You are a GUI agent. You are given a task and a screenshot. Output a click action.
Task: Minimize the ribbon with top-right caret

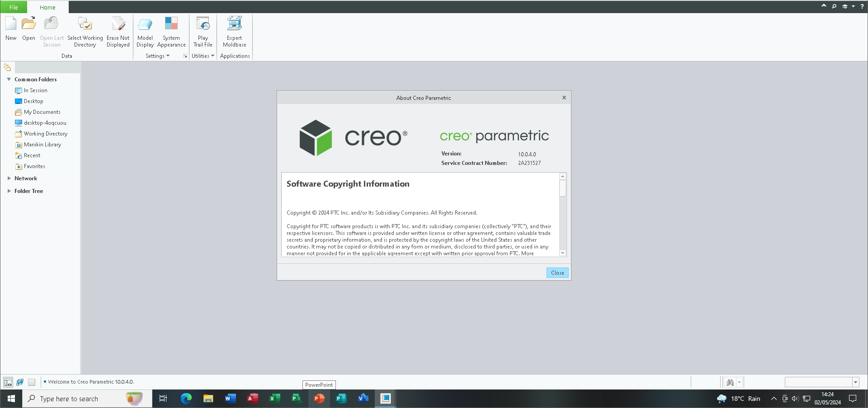[824, 6]
